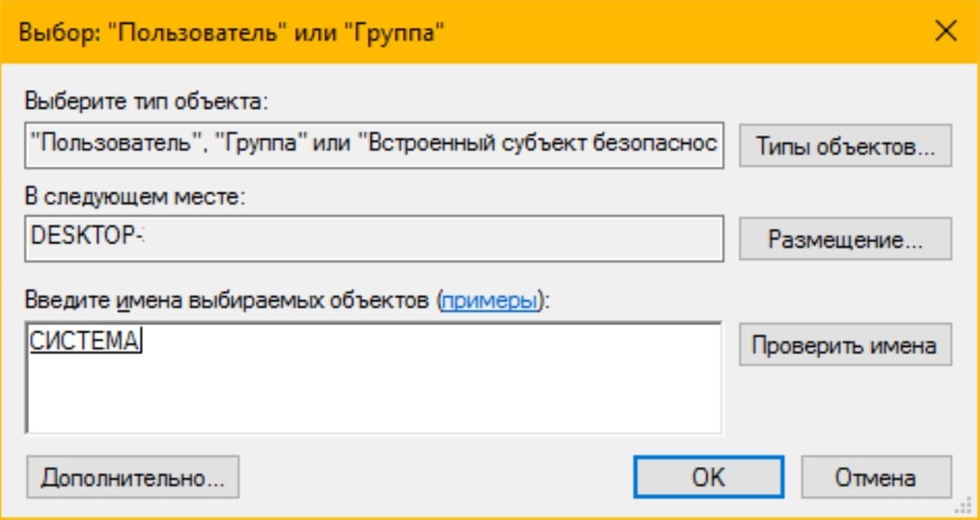Click the dialog title bar text

(231, 33)
